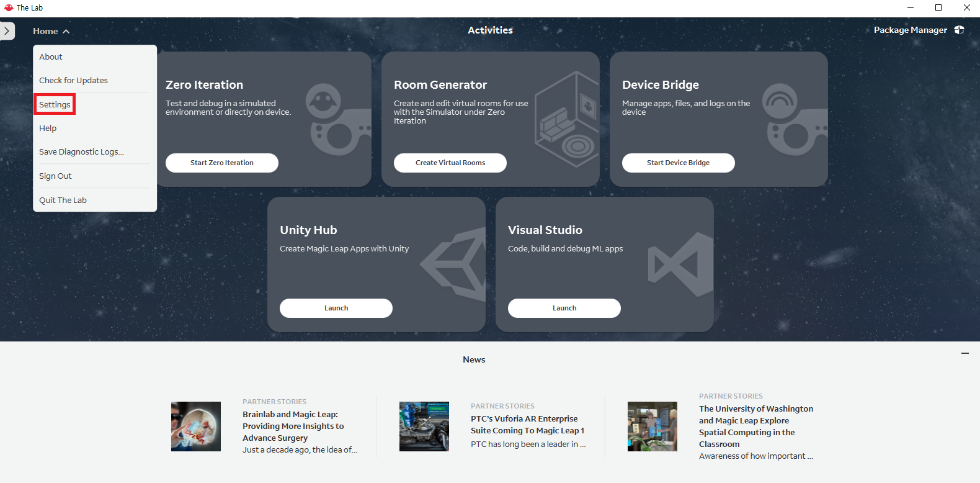Open Help from the Home menu
Image resolution: width=980 pixels, height=483 pixels.
tap(48, 128)
